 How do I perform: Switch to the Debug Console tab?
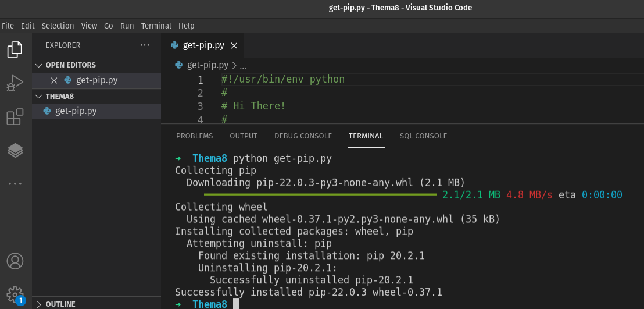(x=303, y=136)
